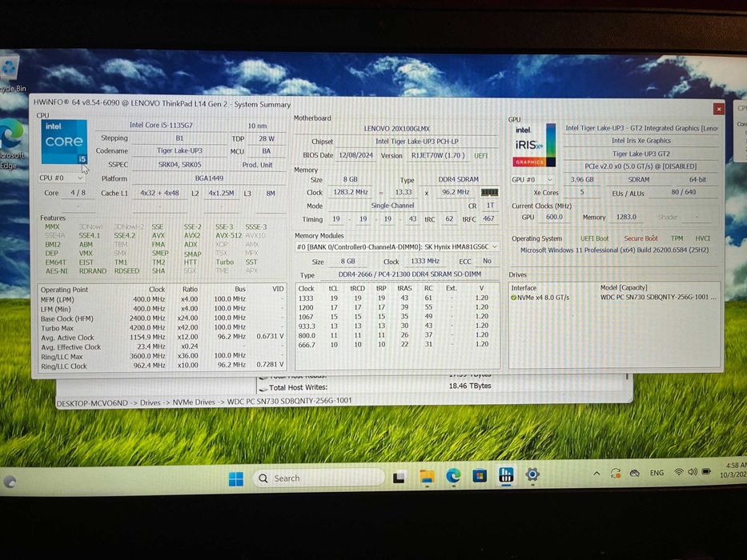Click the LENOVO 20X100GLMX motherboard field

coord(397,129)
